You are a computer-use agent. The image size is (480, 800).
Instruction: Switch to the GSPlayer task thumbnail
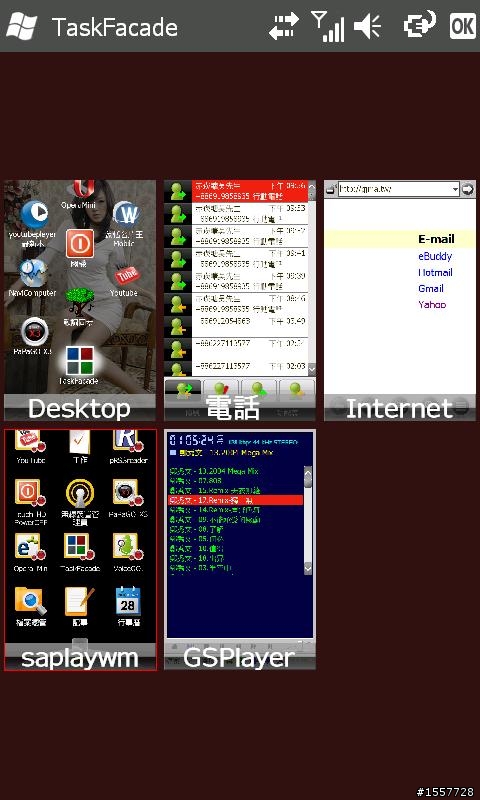240,549
